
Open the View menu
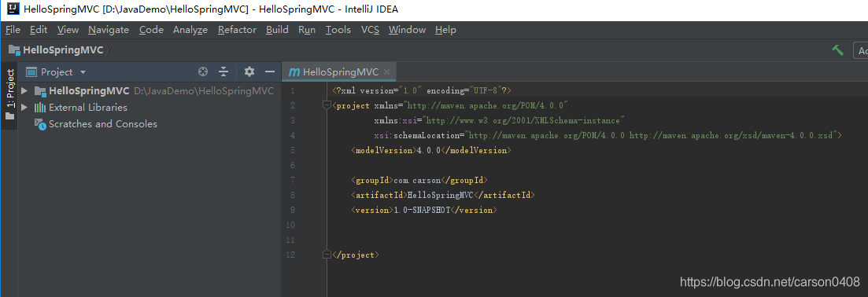[68, 30]
